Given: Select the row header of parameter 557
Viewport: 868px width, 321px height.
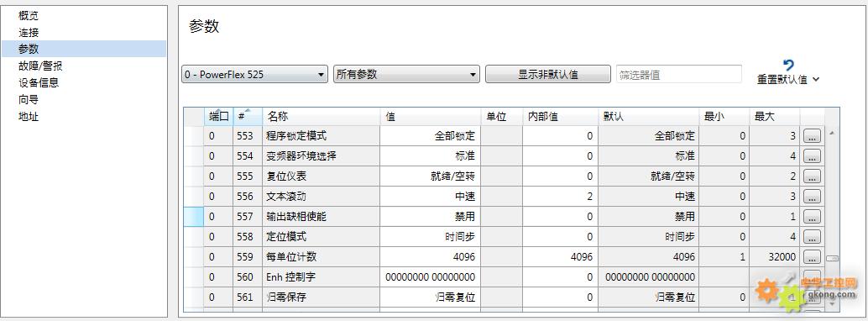Looking at the screenshot, I should [x=194, y=217].
